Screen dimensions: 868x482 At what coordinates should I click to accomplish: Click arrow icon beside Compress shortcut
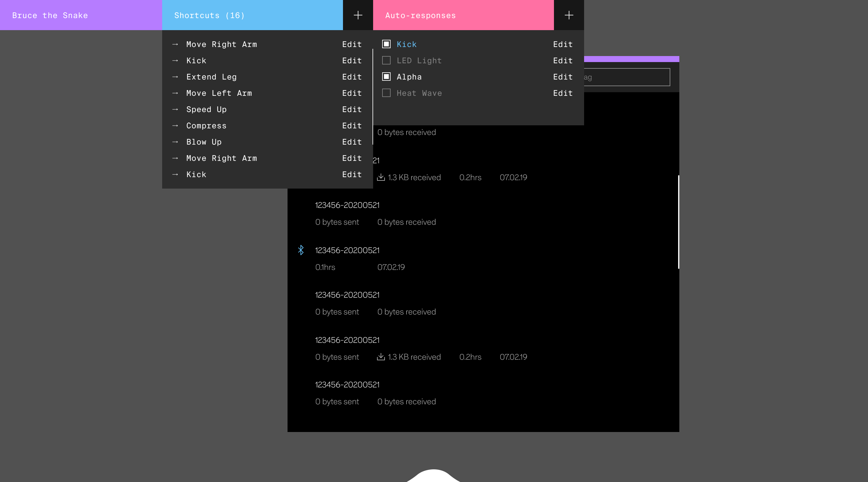click(175, 126)
